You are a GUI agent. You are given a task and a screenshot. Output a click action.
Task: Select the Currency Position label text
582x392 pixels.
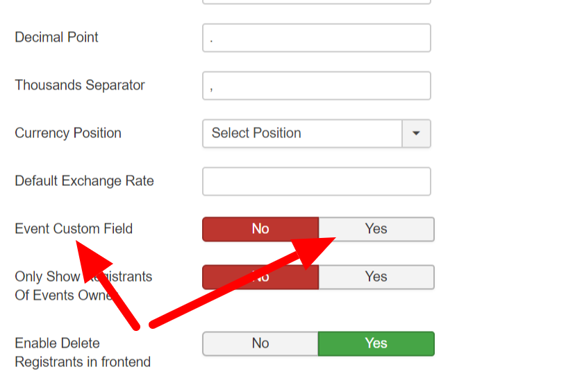(68, 133)
